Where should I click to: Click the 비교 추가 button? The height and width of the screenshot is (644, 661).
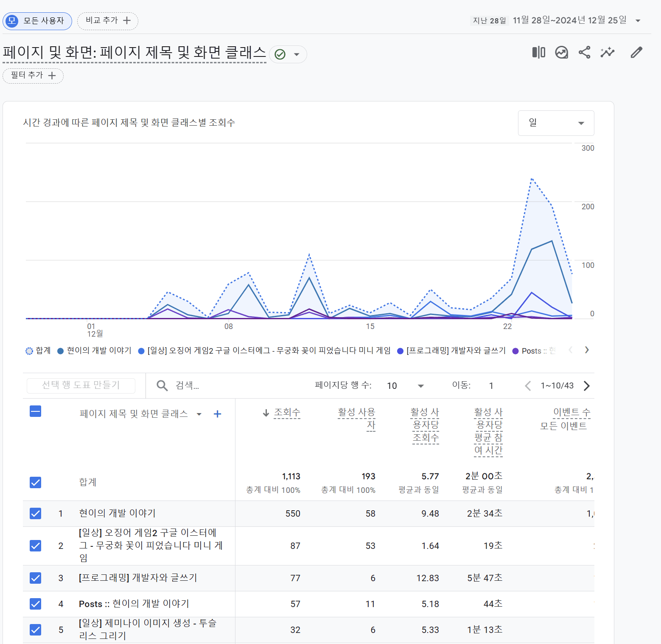coord(108,21)
